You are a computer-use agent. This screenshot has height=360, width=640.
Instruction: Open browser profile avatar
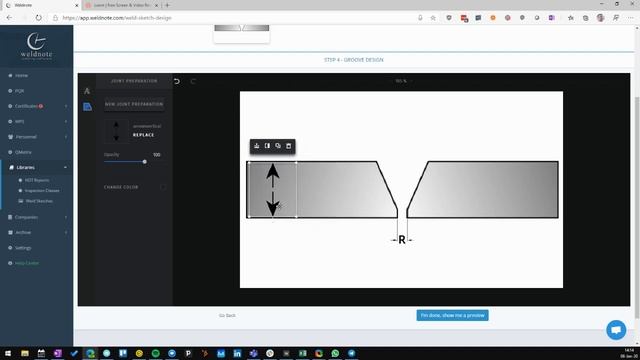[600, 18]
